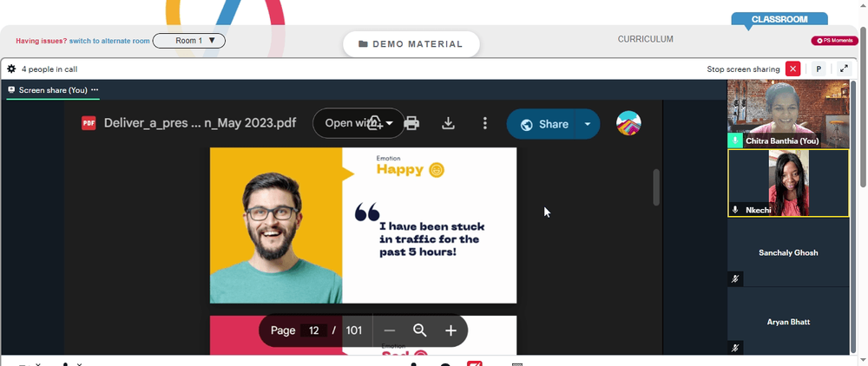Expand the Share options dropdown arrow
Screen dimensions: 868x366
click(588, 124)
